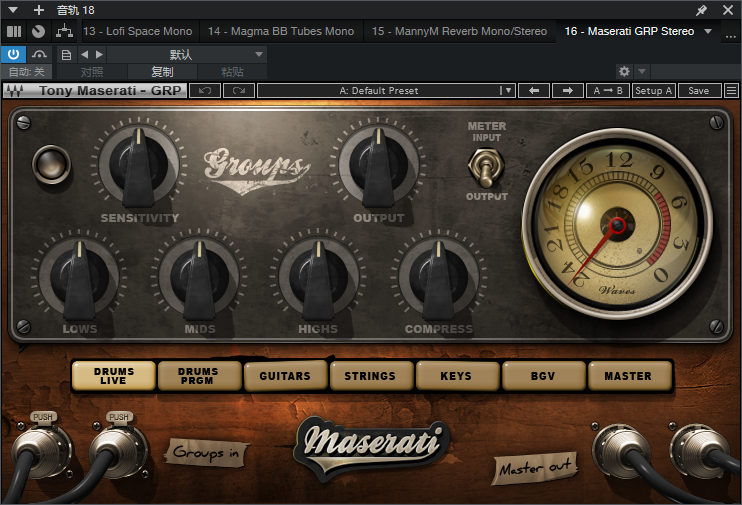The width and height of the screenshot is (742, 505).
Task: Flip the METER input/output toggle switch
Action: 486,167
